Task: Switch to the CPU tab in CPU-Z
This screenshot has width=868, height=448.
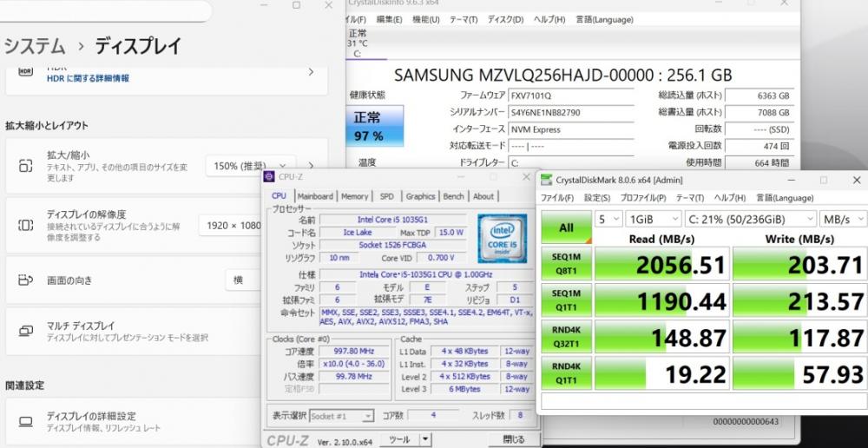Action: (279, 196)
